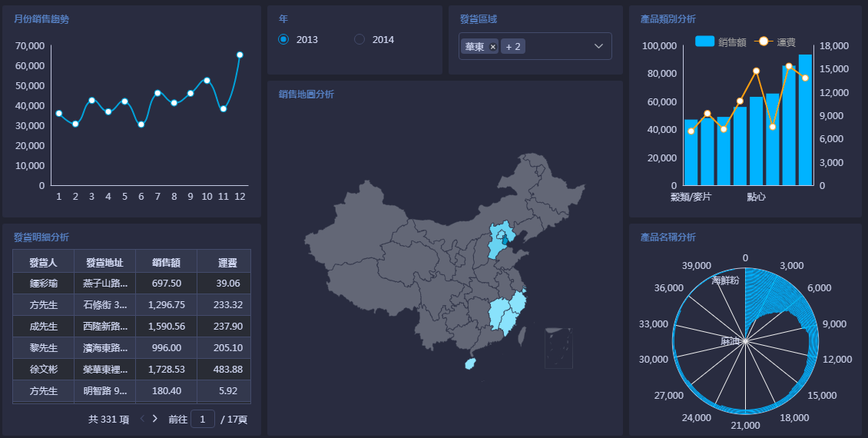868x438 pixels.
Task: Select Hainan island on the sales map
Action: tap(471, 363)
